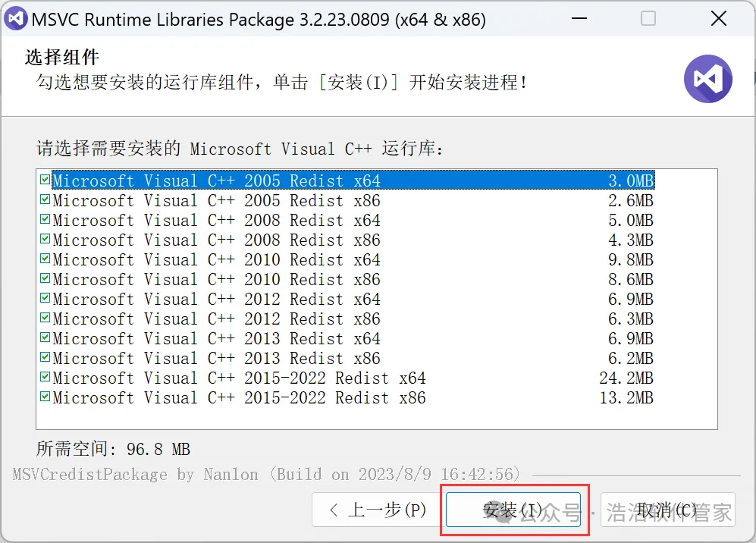
Task: Select the 'Microsoft Visual C++ 2013 Redist x86' row text
Action: pos(216,359)
